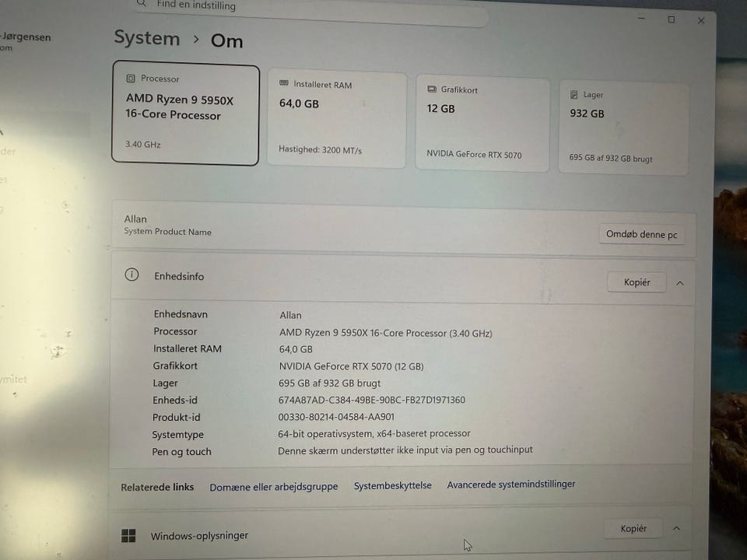
Task: Open Systembeskyttelse link
Action: 392,485
